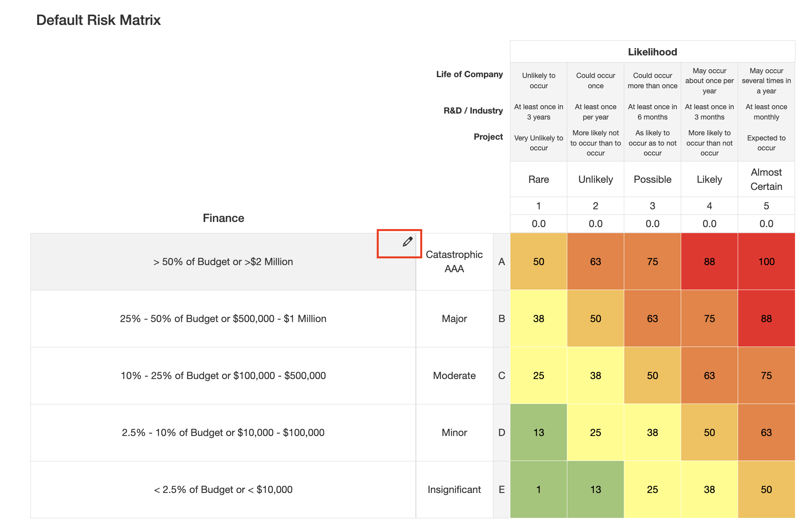Click the Insignificant severity label

pyautogui.click(x=454, y=489)
